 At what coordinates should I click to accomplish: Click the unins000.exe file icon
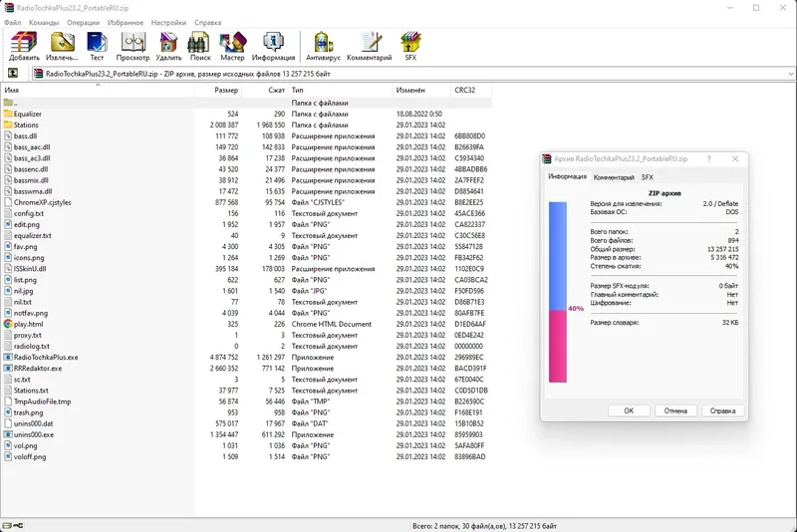[8, 434]
